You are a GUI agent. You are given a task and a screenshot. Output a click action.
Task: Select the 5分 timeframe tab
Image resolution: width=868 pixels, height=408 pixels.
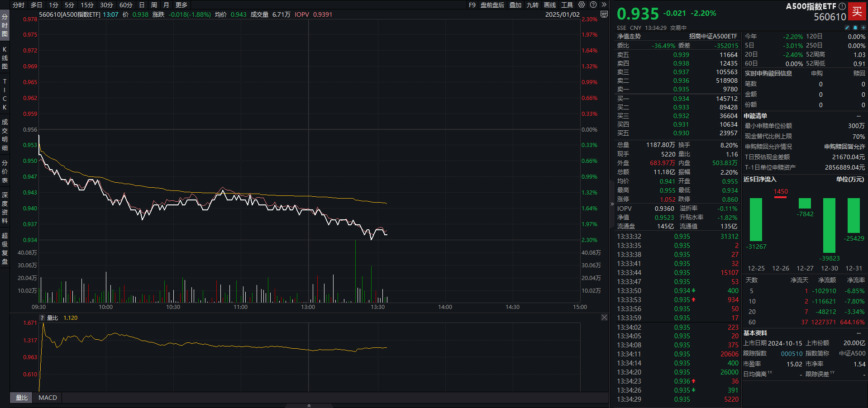69,5
